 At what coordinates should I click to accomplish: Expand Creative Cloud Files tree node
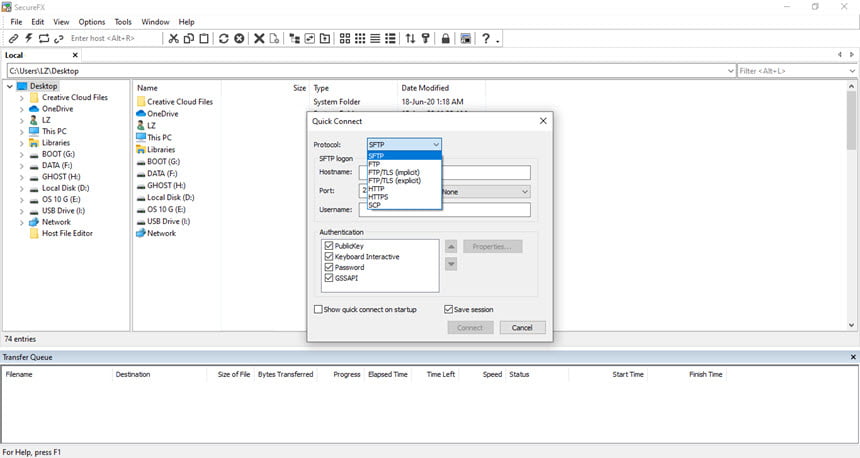click(21, 98)
